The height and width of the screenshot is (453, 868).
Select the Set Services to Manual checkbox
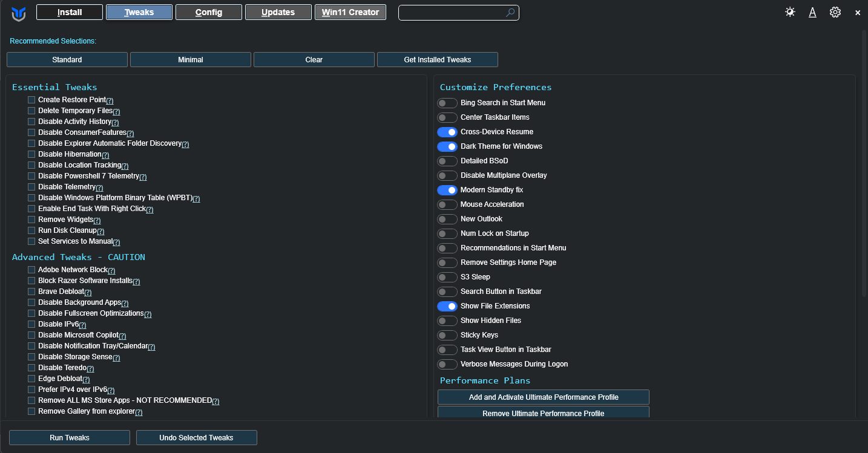click(31, 241)
